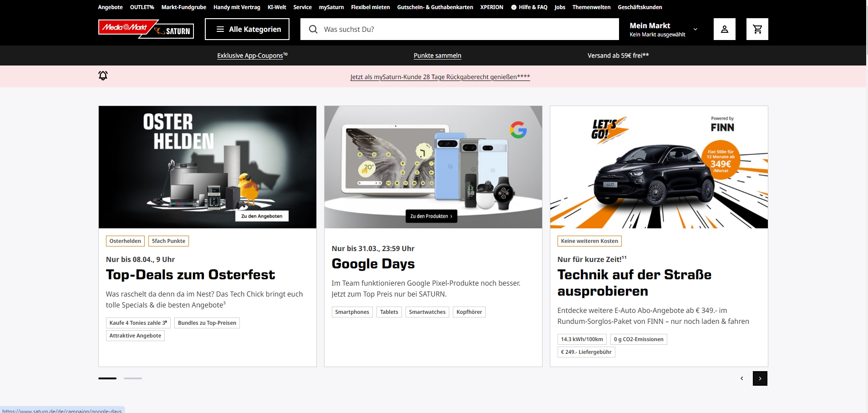Viewport: 868px width, 413px height.
Task: Open Markt-Fundgrube menu item
Action: pos(184,7)
